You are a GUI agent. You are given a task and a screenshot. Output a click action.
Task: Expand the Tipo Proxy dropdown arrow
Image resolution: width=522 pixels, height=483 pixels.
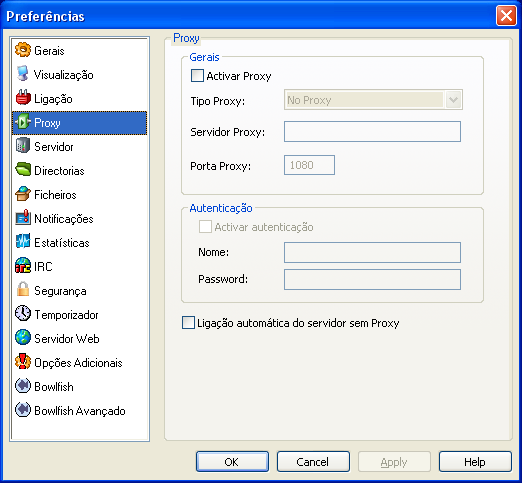[453, 99]
